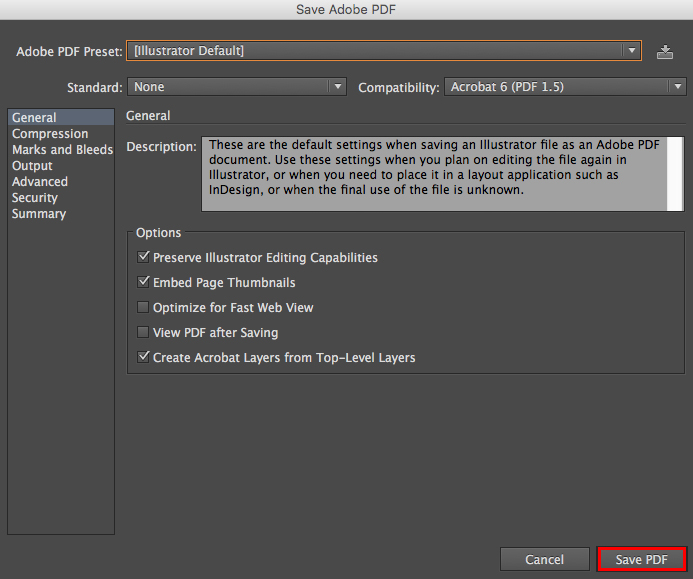
Task: Uncheck Preserve Illustrator Editing Capabilities
Action: coord(142,258)
